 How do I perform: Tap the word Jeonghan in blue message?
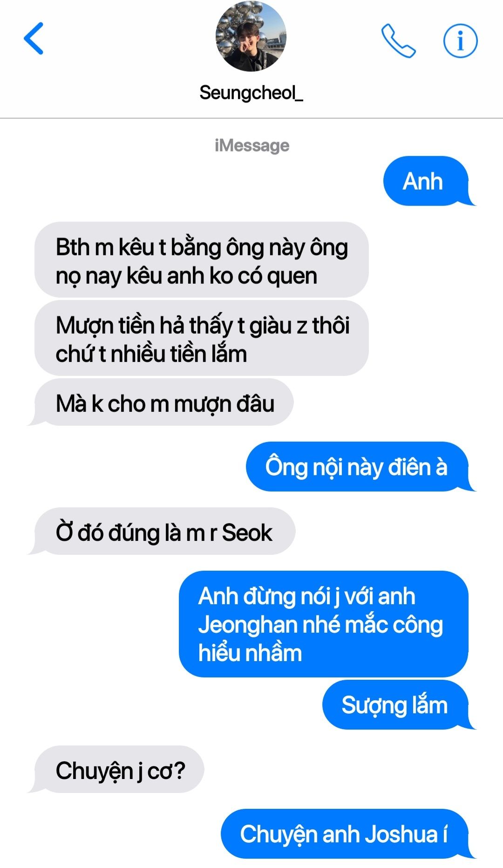point(248,625)
